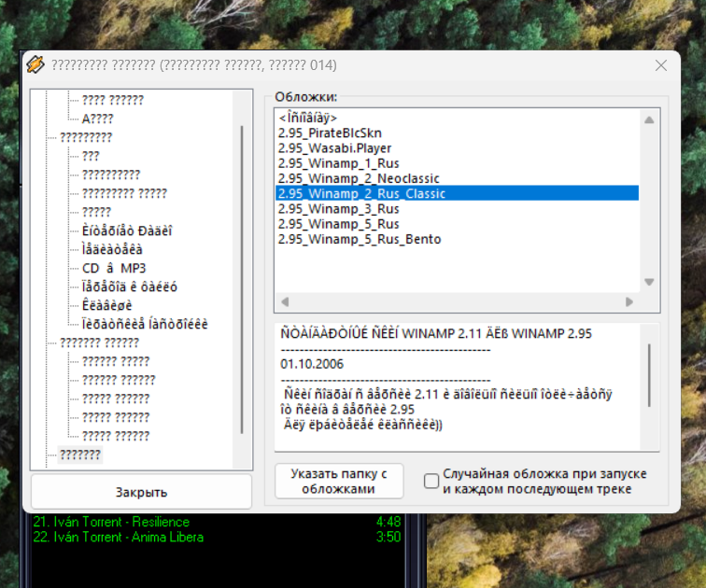Click the skin list's up arrow
This screenshot has height=588, width=706.
(649, 119)
